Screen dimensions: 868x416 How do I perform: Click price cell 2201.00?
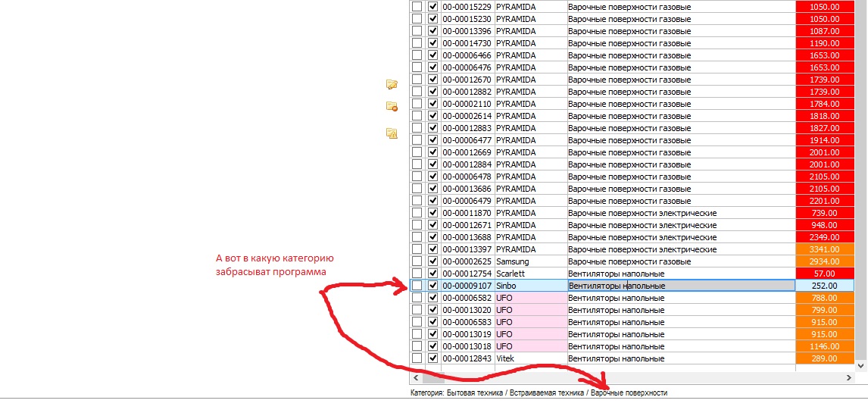click(826, 201)
